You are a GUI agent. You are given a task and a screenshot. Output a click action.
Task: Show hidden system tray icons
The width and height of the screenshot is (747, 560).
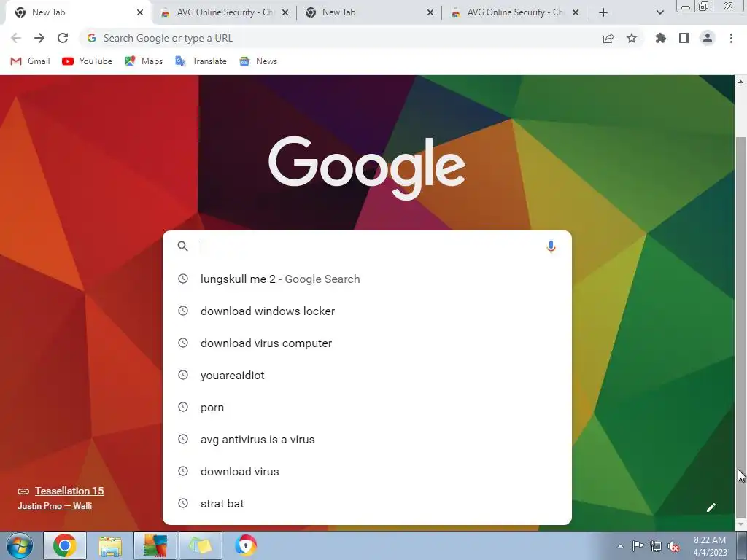pyautogui.click(x=620, y=546)
